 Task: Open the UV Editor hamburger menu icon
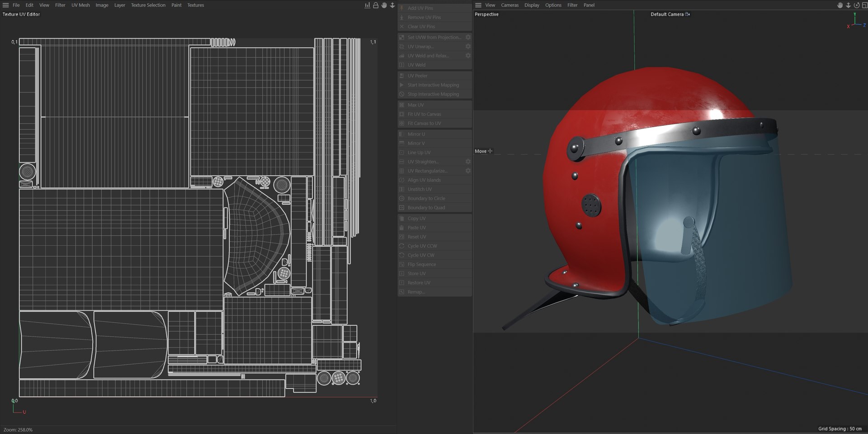(x=5, y=5)
